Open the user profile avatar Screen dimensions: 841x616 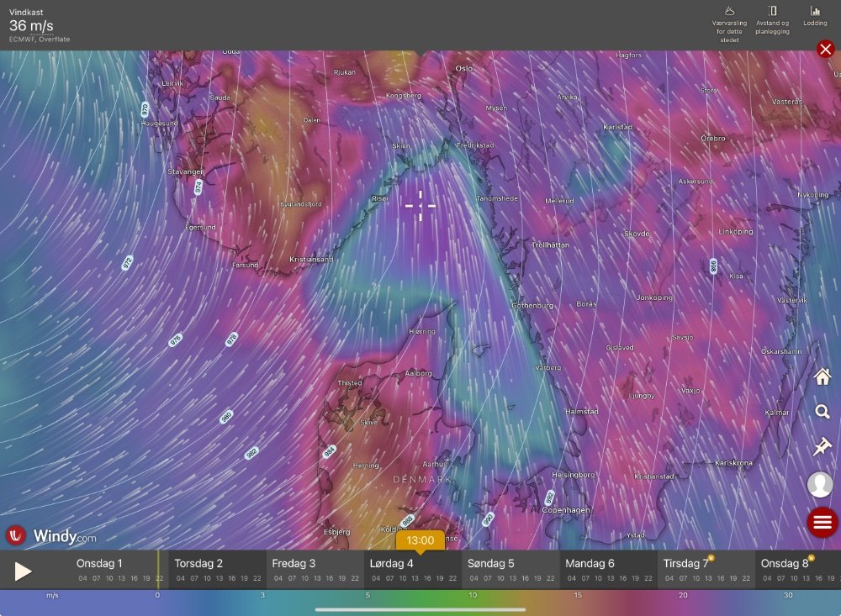pyautogui.click(x=820, y=485)
